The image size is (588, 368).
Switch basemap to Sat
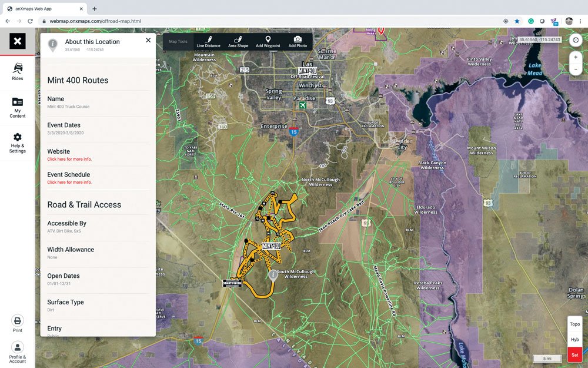pos(574,354)
